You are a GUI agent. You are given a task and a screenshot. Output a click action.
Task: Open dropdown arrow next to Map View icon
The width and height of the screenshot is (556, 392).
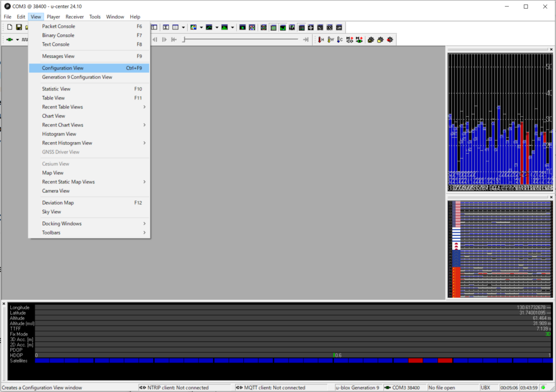(201, 27)
